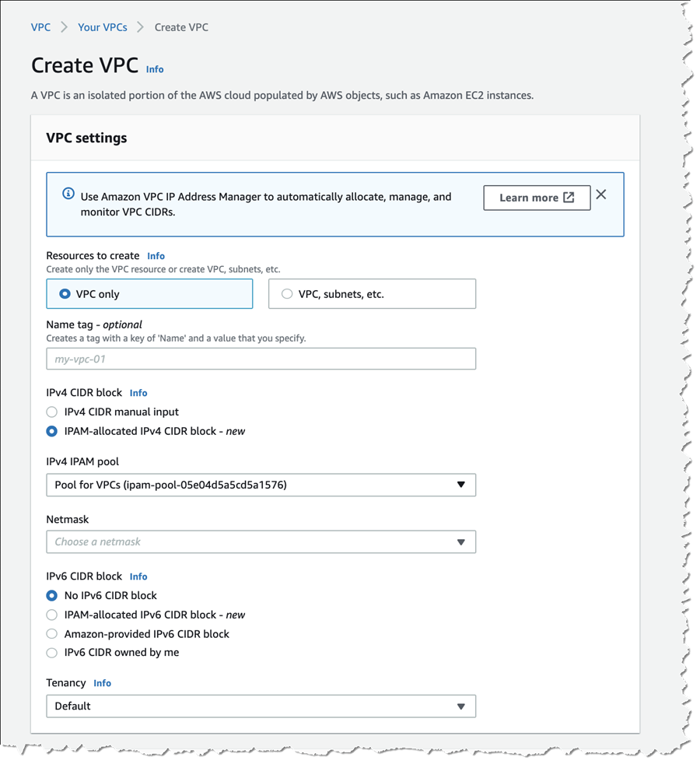Image resolution: width=700 pixels, height=764 pixels.
Task: Expand the Tenancy dropdown
Action: pyautogui.click(x=261, y=706)
